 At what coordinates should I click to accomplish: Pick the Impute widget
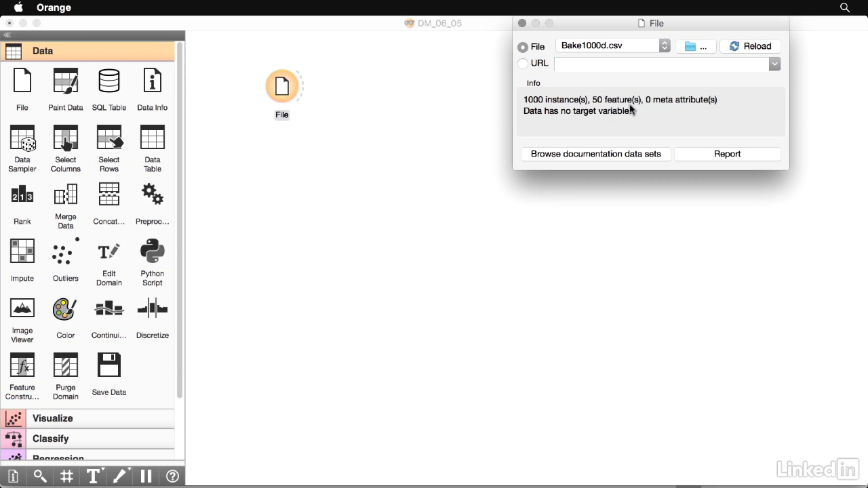pyautogui.click(x=22, y=261)
